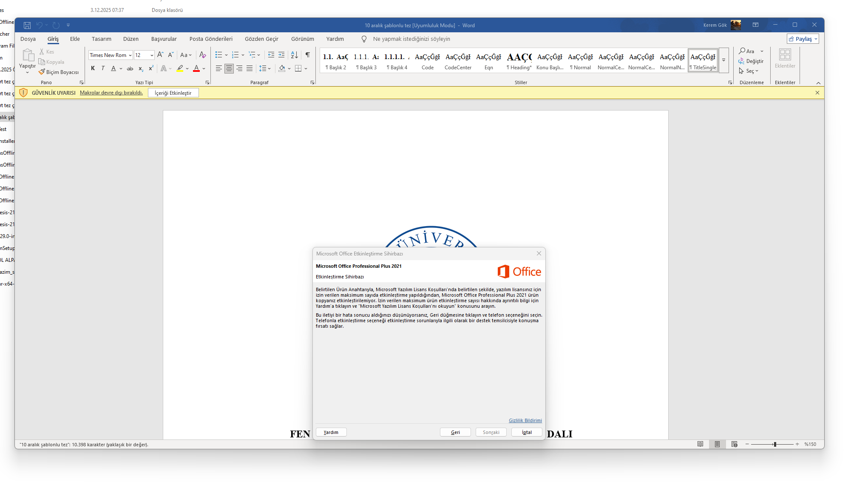Switch to Read Mode view in status bar
Image resolution: width=868 pixels, height=482 pixels.
pos(700,444)
